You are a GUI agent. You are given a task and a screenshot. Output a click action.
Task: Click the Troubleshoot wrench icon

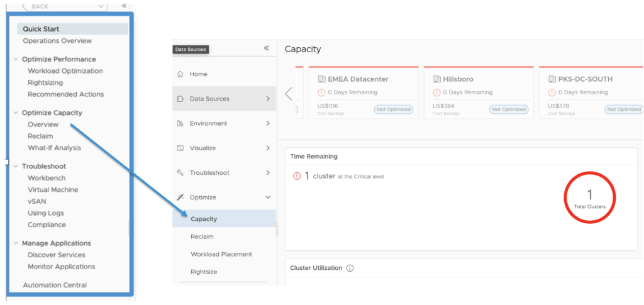(x=180, y=173)
